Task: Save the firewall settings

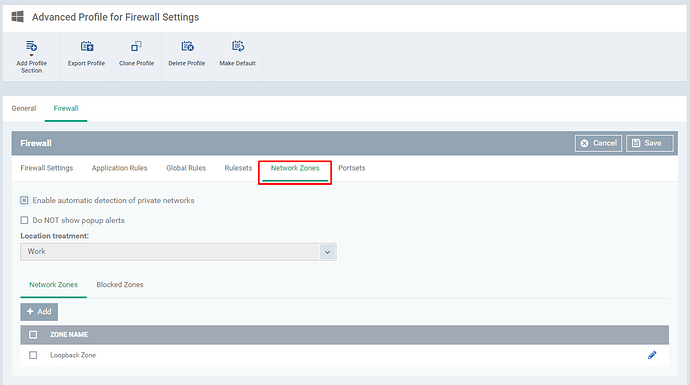Action: click(650, 143)
